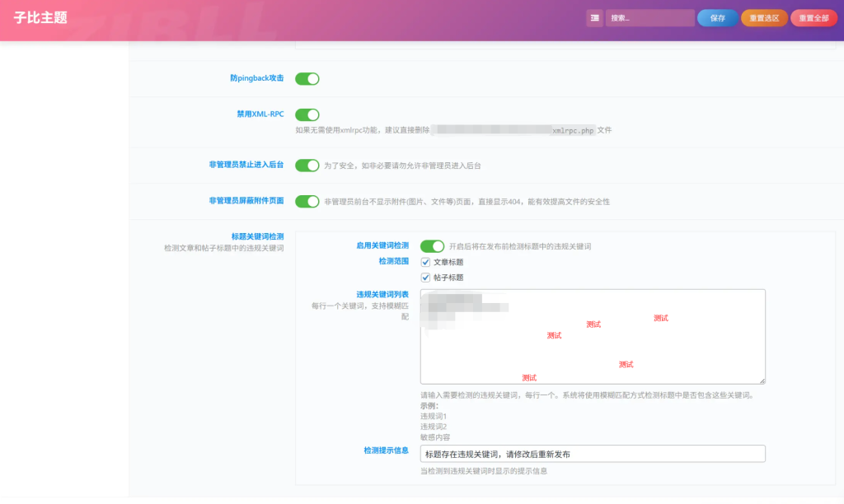Click the 重置全部 button
This screenshot has width=844, height=504.
click(814, 18)
